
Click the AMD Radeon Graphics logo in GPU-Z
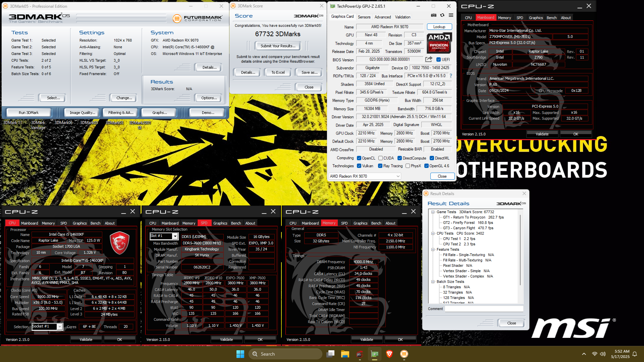coord(439,43)
